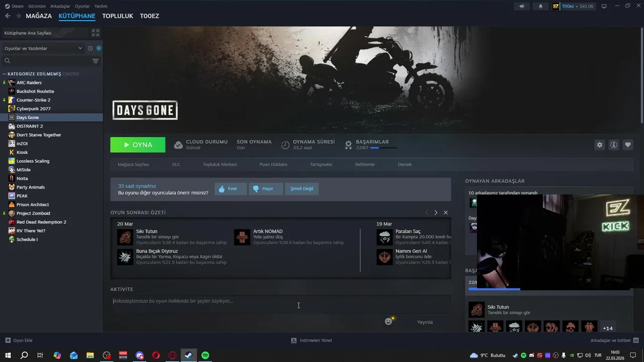Click Sıkı Tutun achievement icon in summary
The height and width of the screenshot is (362, 644).
[x=125, y=237]
